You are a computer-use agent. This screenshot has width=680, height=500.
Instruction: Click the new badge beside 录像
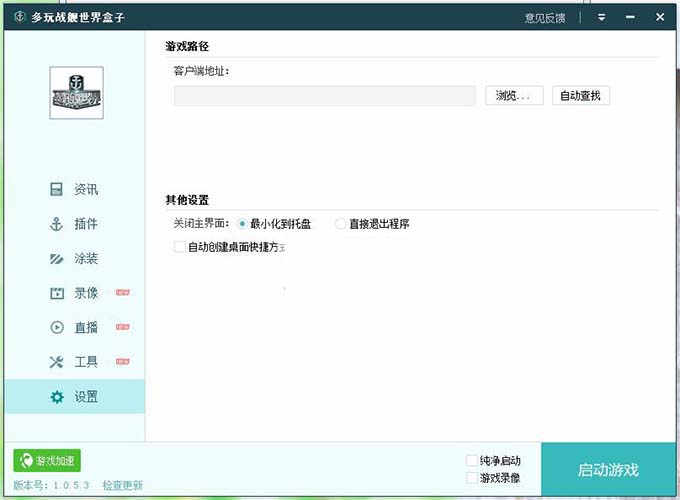(x=123, y=293)
